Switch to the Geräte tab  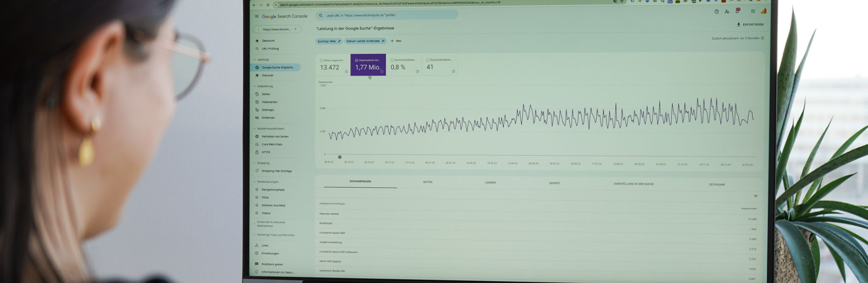tap(554, 183)
